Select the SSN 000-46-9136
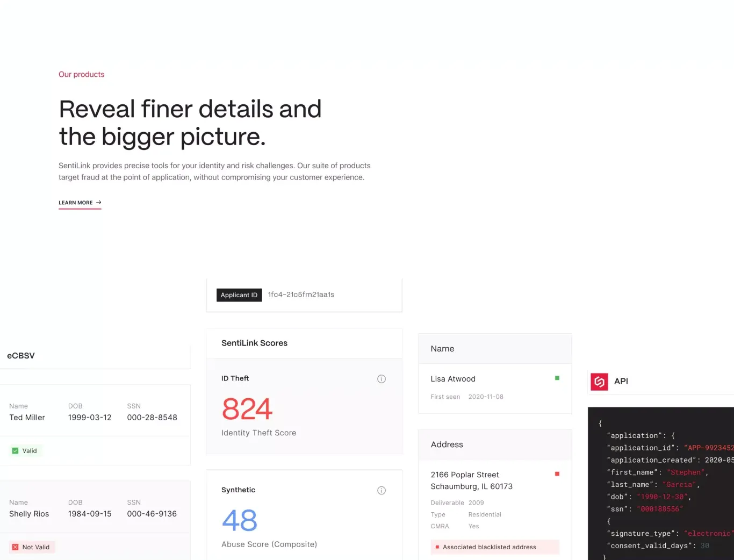 (152, 514)
